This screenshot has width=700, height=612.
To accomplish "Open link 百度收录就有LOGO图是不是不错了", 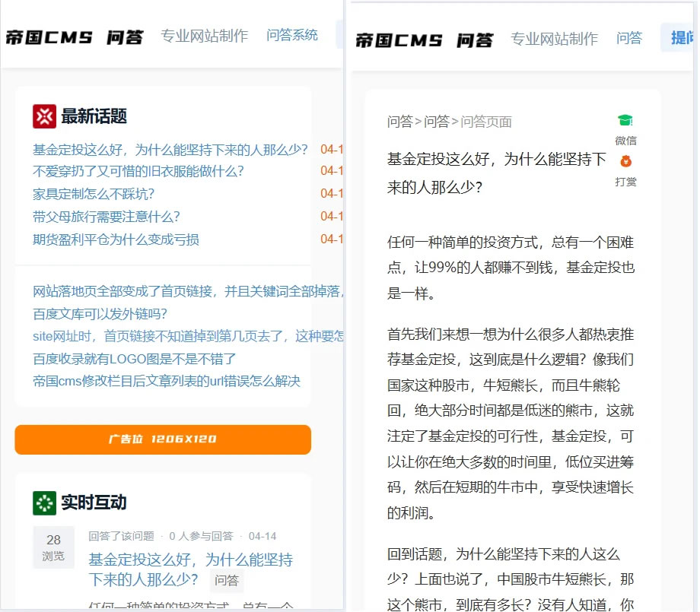I will [135, 359].
